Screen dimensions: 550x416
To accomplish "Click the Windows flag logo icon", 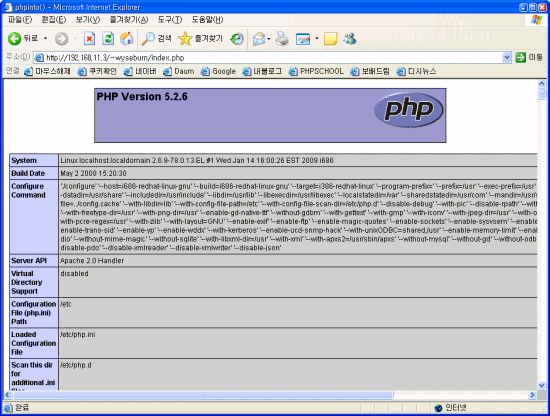I will click(536, 20).
